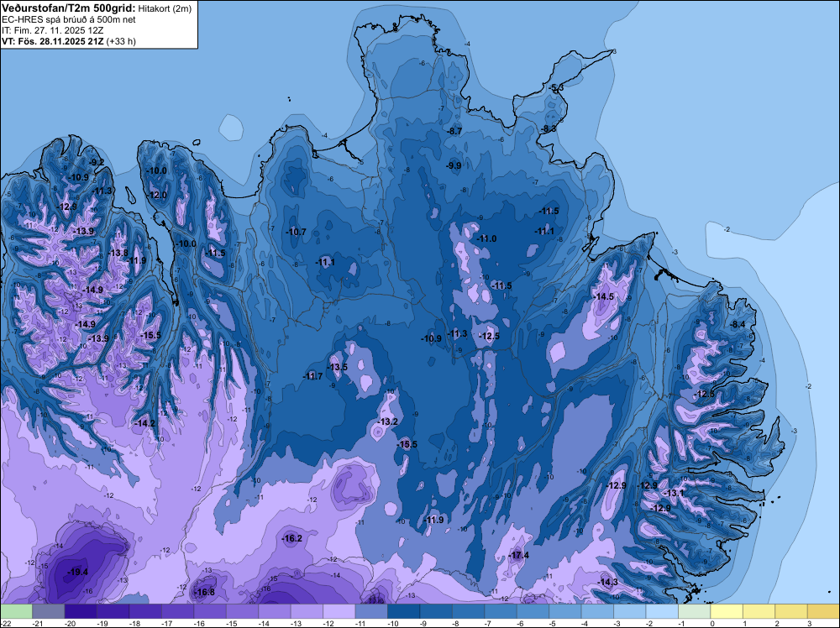Viewport: 840px width, 628px height.
Task: Click the -5.3 temperature label
Action: click(x=556, y=87)
